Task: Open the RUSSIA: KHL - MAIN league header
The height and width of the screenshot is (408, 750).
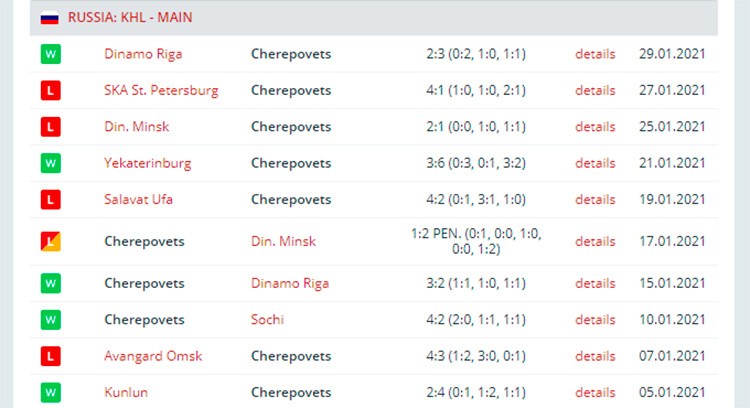Action: pyautogui.click(x=130, y=18)
